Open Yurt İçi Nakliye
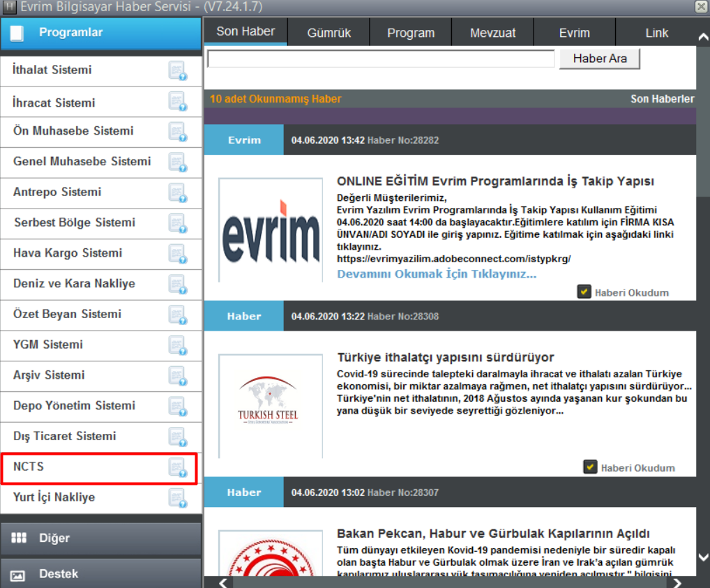 point(100,498)
